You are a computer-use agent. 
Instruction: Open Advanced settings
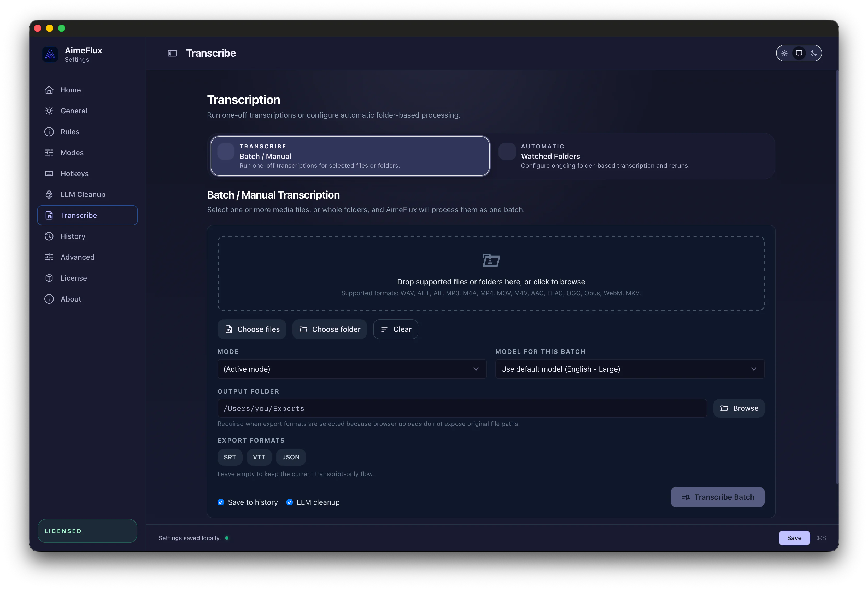tap(87, 257)
